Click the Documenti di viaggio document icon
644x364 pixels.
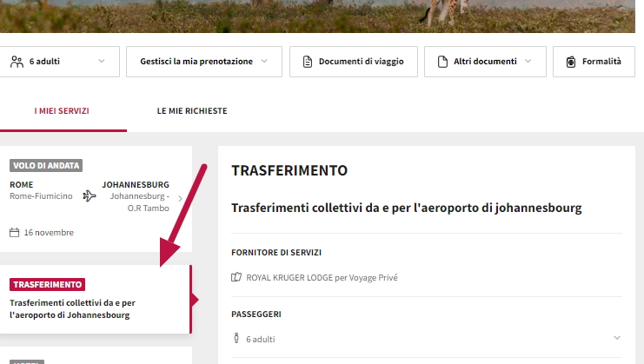[x=307, y=62]
